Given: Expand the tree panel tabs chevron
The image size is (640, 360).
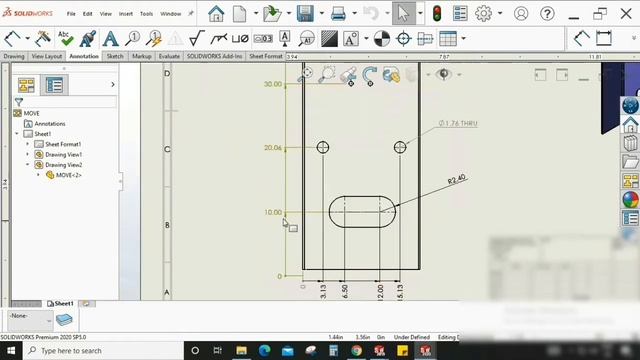Looking at the screenshot, I should 113,84.
